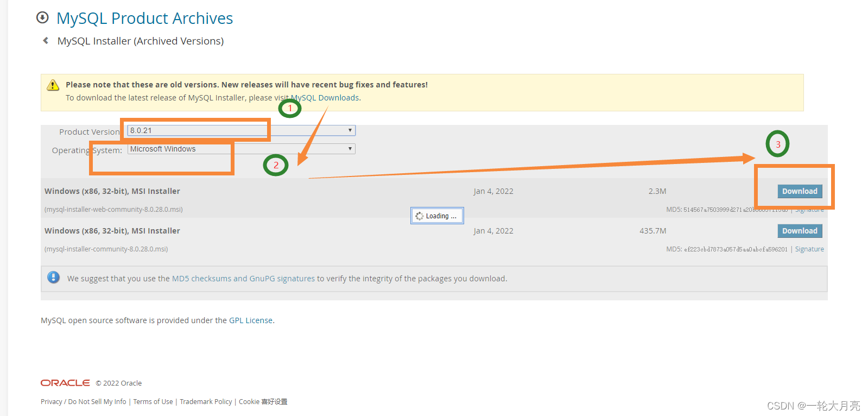Image resolution: width=868 pixels, height=416 pixels.
Task: Download the 435.7M MSI installer
Action: click(800, 231)
